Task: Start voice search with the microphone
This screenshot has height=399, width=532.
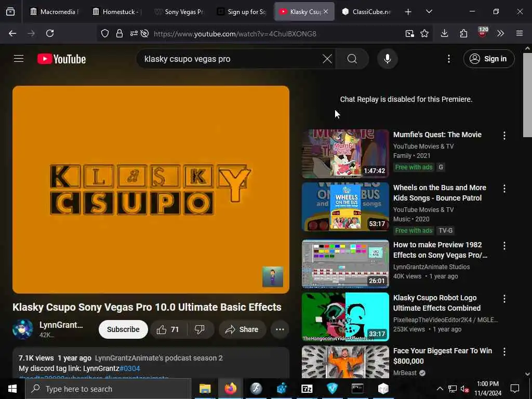Action: [x=387, y=59]
